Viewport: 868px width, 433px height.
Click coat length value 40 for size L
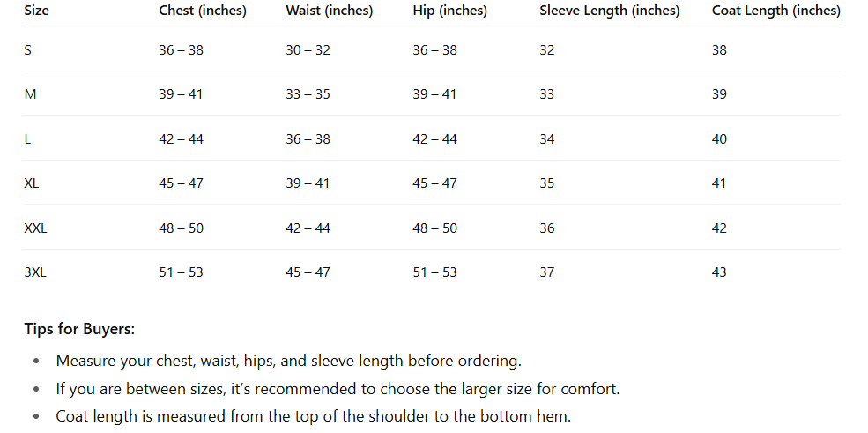(719, 139)
